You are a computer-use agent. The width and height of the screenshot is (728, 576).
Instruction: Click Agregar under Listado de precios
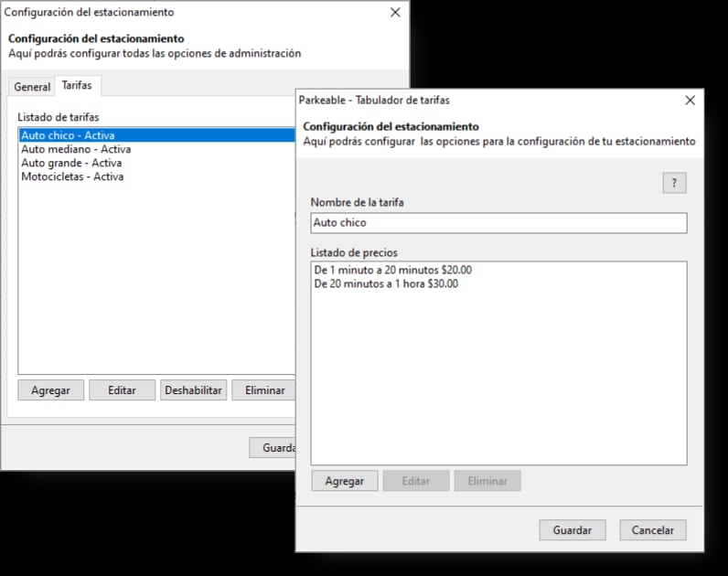(345, 481)
